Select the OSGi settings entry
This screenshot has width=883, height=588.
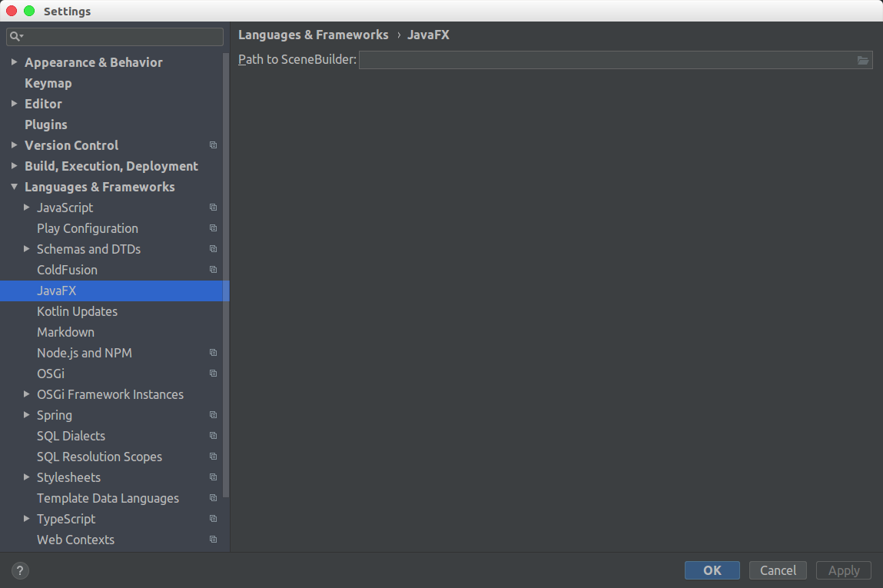[x=51, y=374]
